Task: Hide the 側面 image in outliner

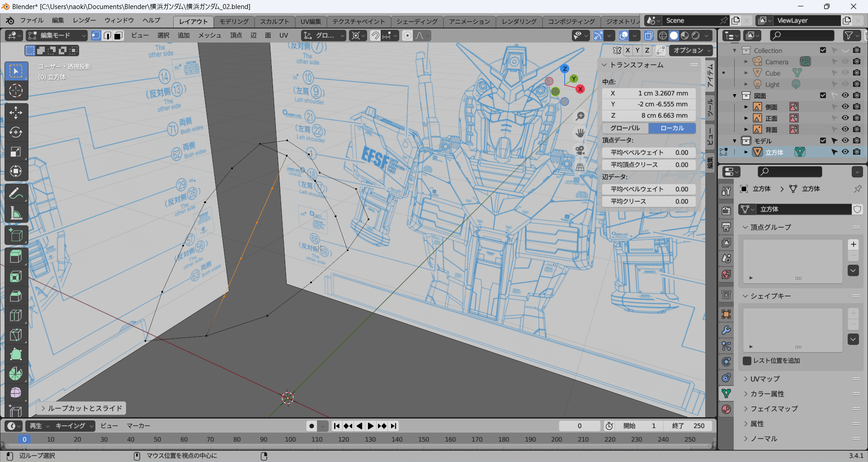Action: pyautogui.click(x=845, y=107)
